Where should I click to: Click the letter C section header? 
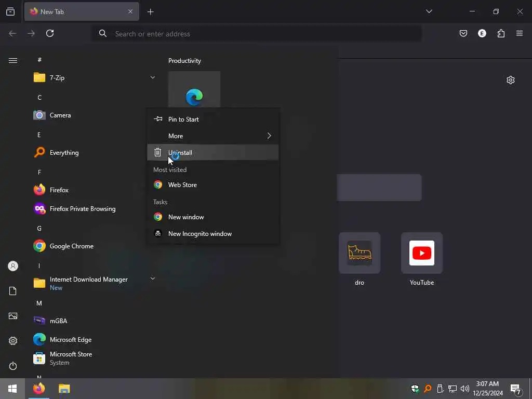[x=39, y=98]
